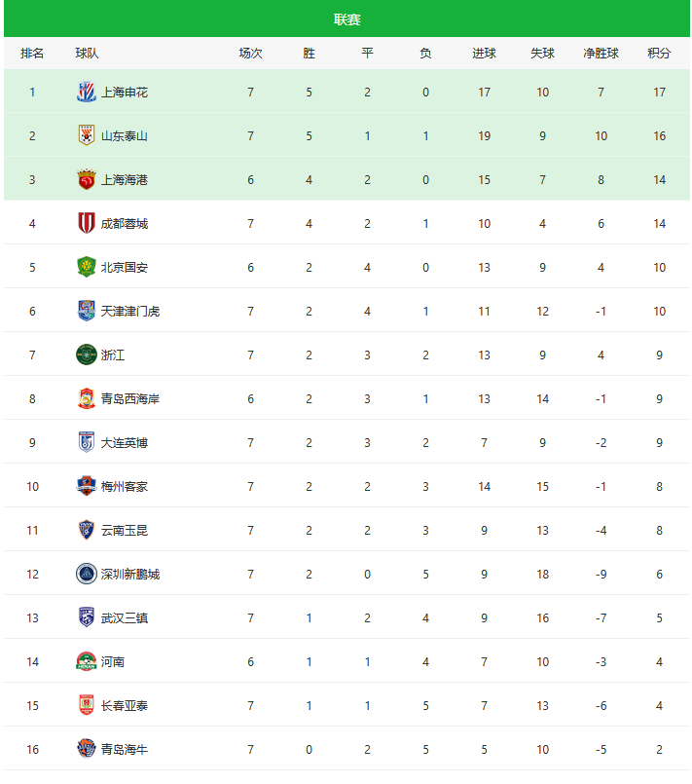Click the 山东泰山 team crest
This screenshot has width=692, height=784.
tap(87, 135)
